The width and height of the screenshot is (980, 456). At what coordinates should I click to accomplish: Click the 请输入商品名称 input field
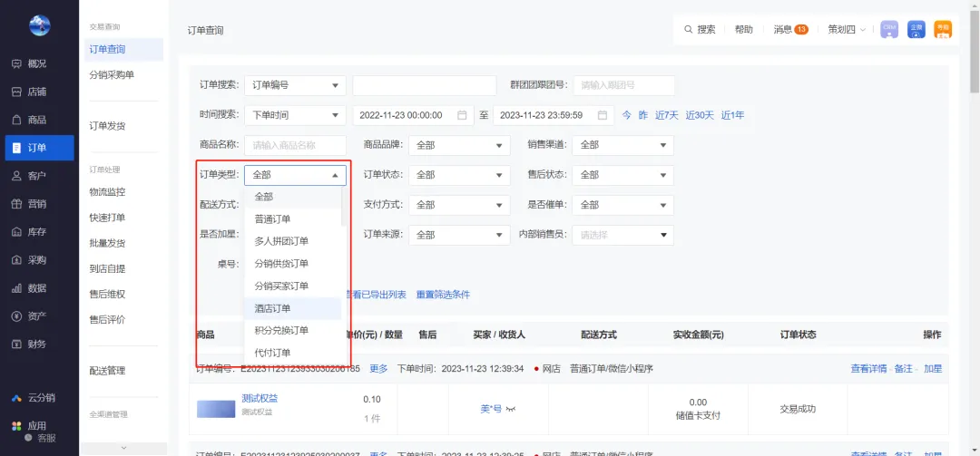click(x=295, y=144)
